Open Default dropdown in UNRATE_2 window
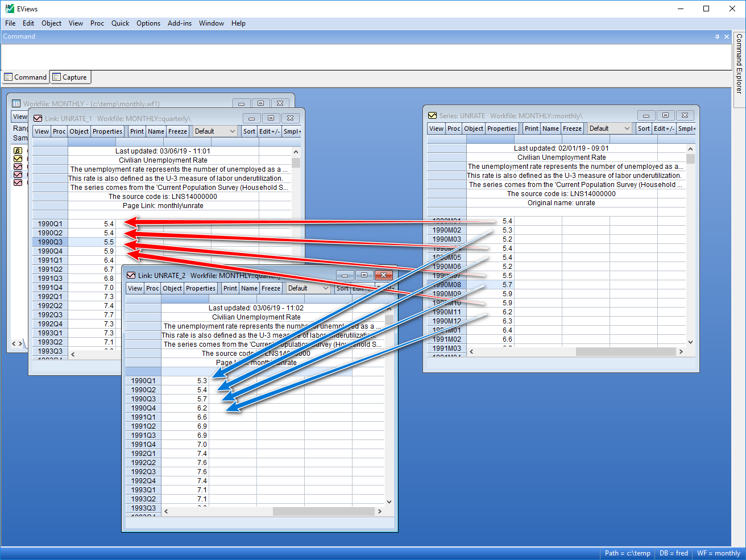Image resolution: width=746 pixels, height=560 pixels. pos(308,288)
